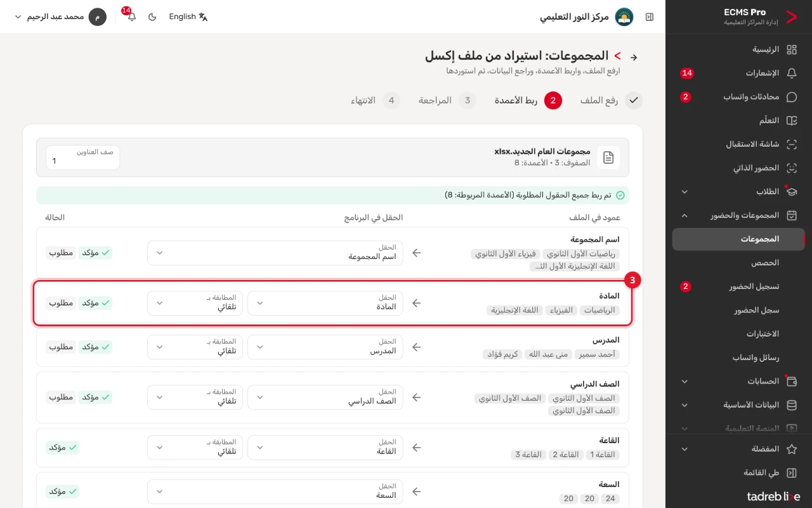Expand الطلاب section in sidebar

pos(738,192)
